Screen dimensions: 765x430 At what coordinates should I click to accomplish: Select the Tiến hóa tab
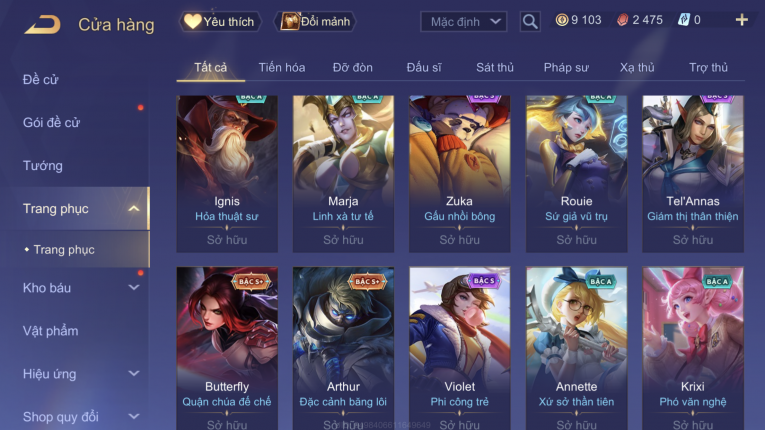(x=282, y=67)
